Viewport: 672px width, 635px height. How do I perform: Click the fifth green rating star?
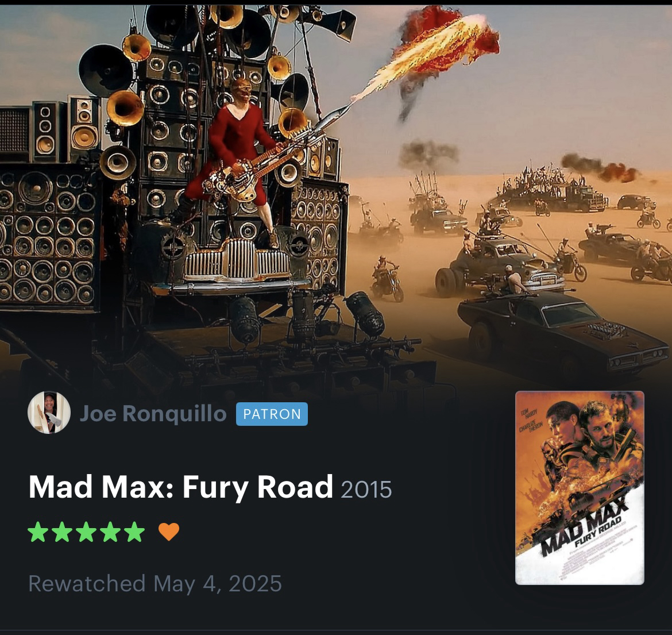[134, 532]
